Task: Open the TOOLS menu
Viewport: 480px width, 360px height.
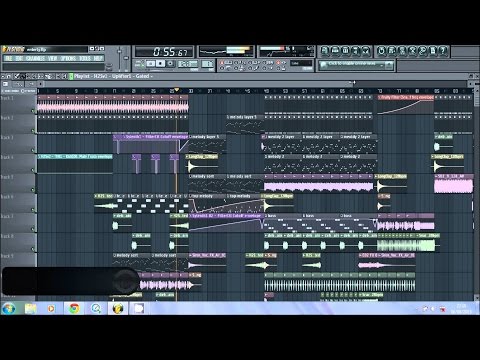Action: point(85,58)
